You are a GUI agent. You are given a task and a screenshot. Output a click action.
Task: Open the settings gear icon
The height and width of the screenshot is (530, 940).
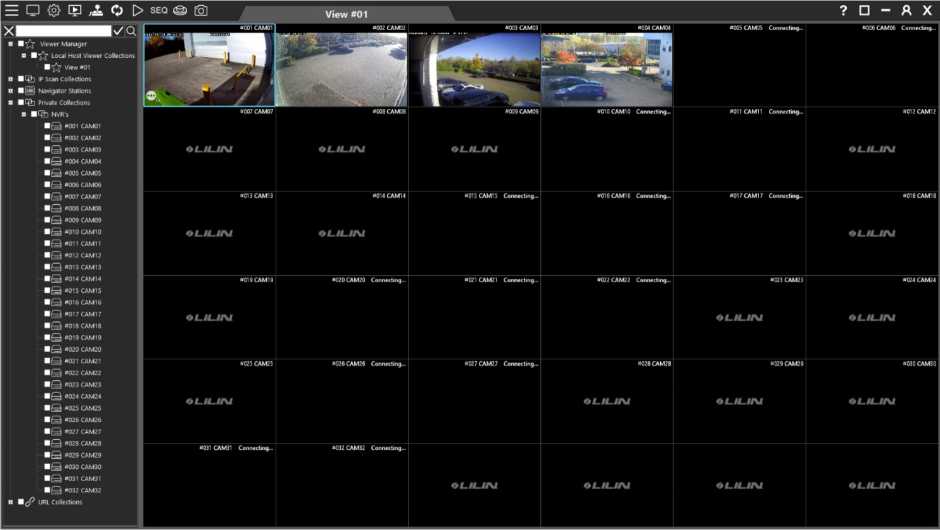(54, 10)
